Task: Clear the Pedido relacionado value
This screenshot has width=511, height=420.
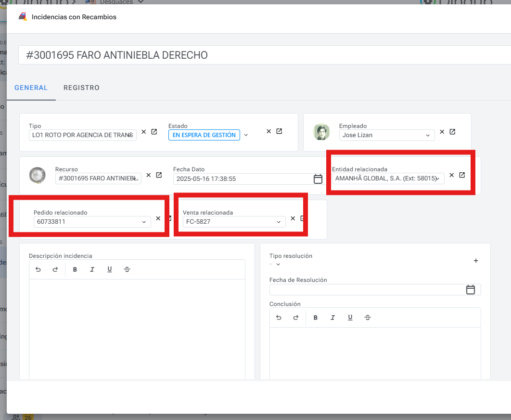Action: [x=158, y=218]
